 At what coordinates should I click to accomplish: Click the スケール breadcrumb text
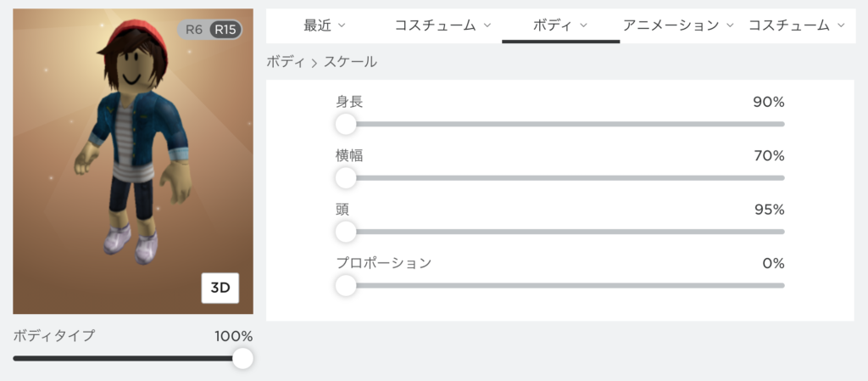point(350,62)
